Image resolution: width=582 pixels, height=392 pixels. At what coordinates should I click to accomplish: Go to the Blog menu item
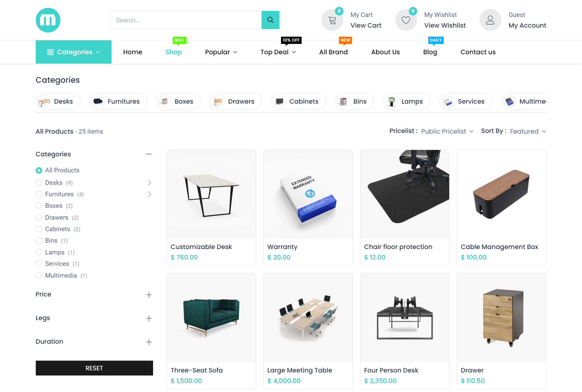tap(430, 52)
